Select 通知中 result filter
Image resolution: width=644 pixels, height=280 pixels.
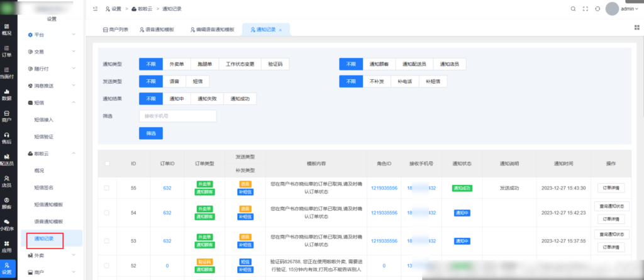177,99
